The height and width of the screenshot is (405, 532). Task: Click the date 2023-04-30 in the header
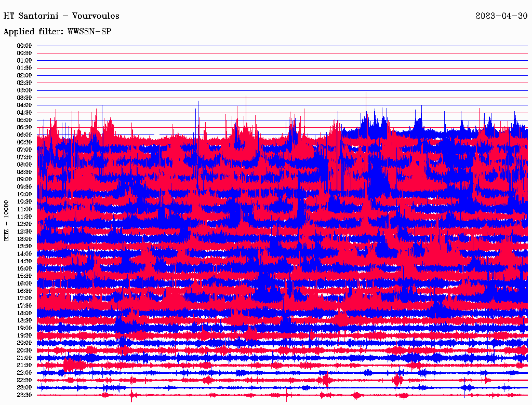[x=501, y=16]
